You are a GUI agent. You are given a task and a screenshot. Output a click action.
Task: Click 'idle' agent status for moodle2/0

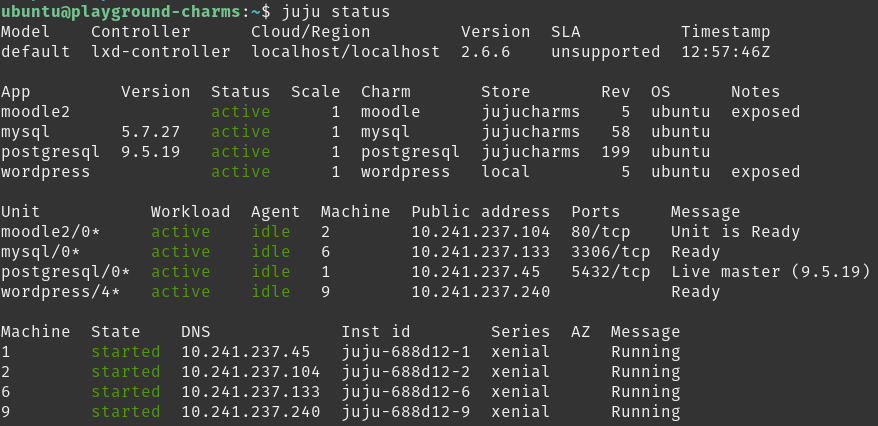pos(271,232)
